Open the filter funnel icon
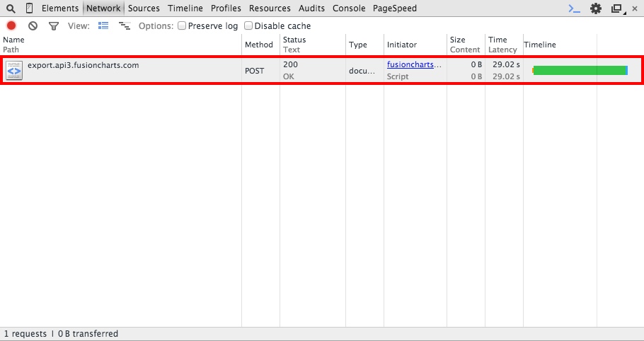The width and height of the screenshot is (644, 341). 54,26
